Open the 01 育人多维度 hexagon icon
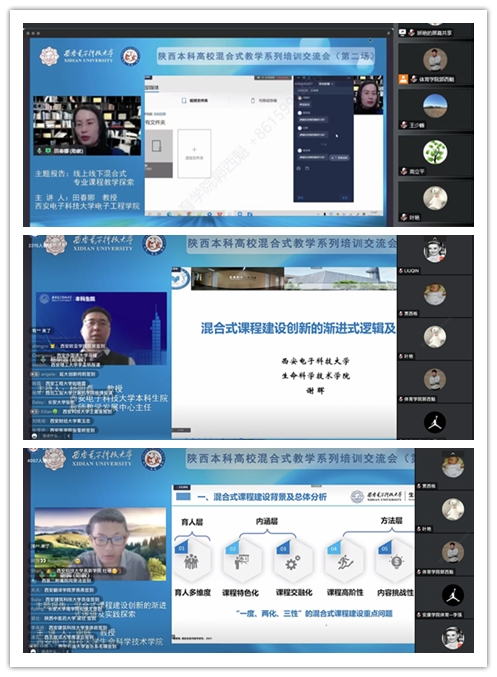Viewport: 497px width, 677px height. tap(192, 560)
